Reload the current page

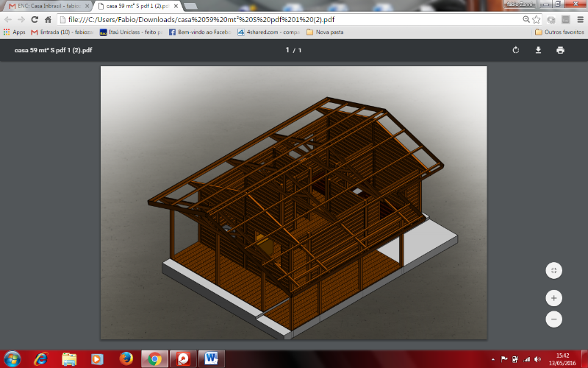(x=35, y=20)
